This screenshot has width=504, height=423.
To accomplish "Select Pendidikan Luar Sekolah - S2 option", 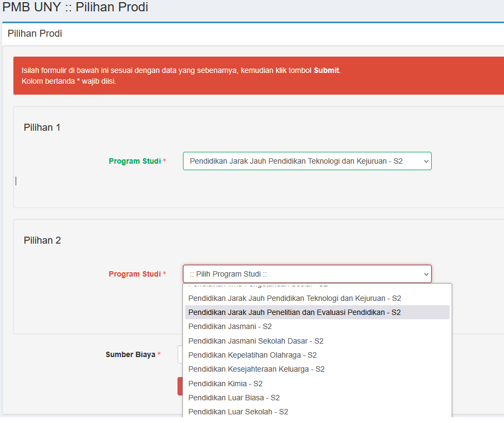I will 238,412.
